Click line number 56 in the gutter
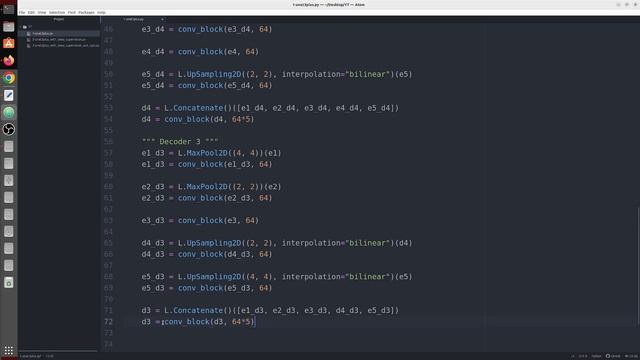This screenshot has width=640, height=360. pos(108,142)
